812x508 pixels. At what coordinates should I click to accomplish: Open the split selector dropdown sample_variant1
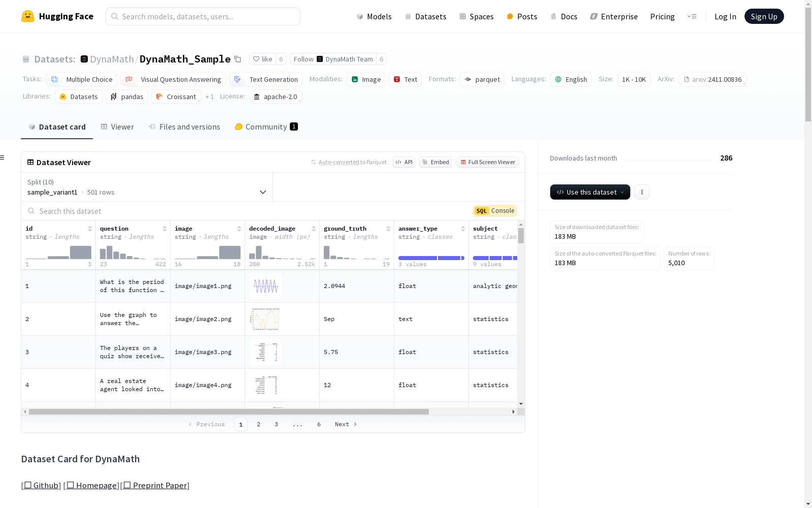coord(147,187)
